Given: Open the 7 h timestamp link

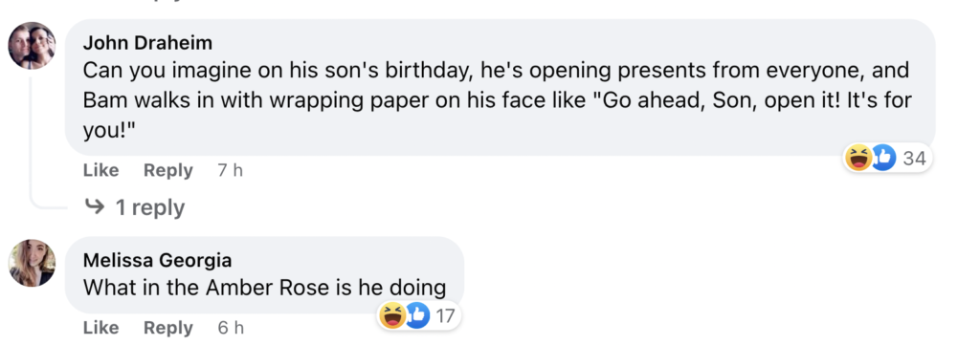Looking at the screenshot, I should point(230,170).
